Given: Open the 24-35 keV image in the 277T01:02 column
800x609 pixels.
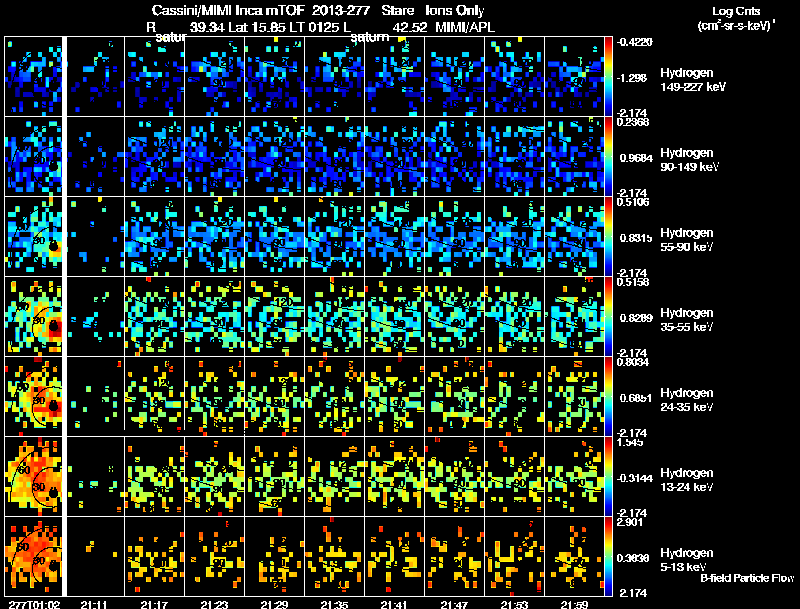Looking at the screenshot, I should coord(33,397).
